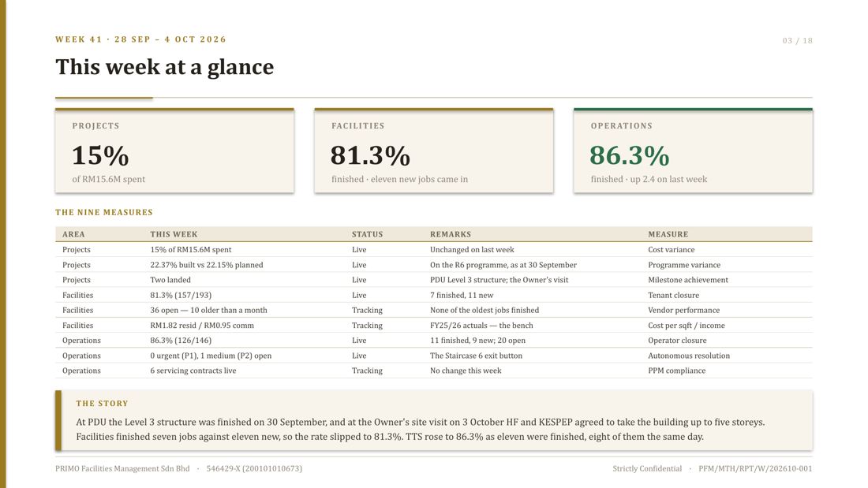868x488 pixels.
Task: Click the Facilities 81.3% summary card
Action: (x=433, y=151)
